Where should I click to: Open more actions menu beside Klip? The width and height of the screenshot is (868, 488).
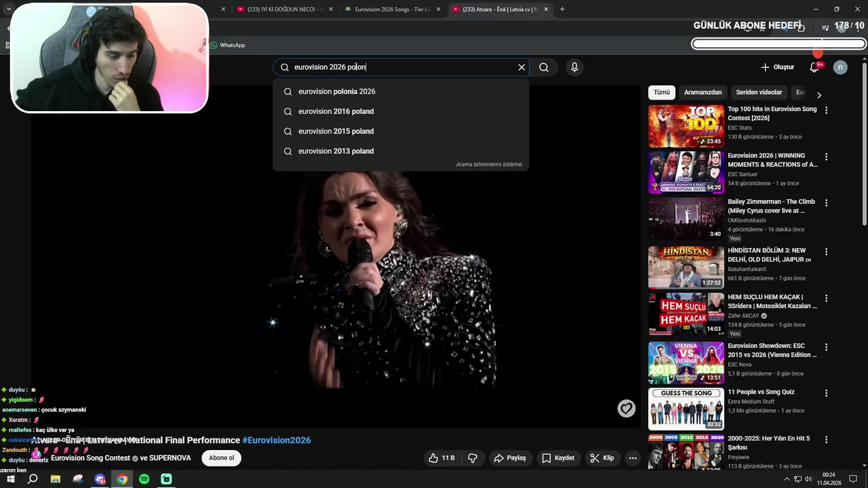click(633, 458)
